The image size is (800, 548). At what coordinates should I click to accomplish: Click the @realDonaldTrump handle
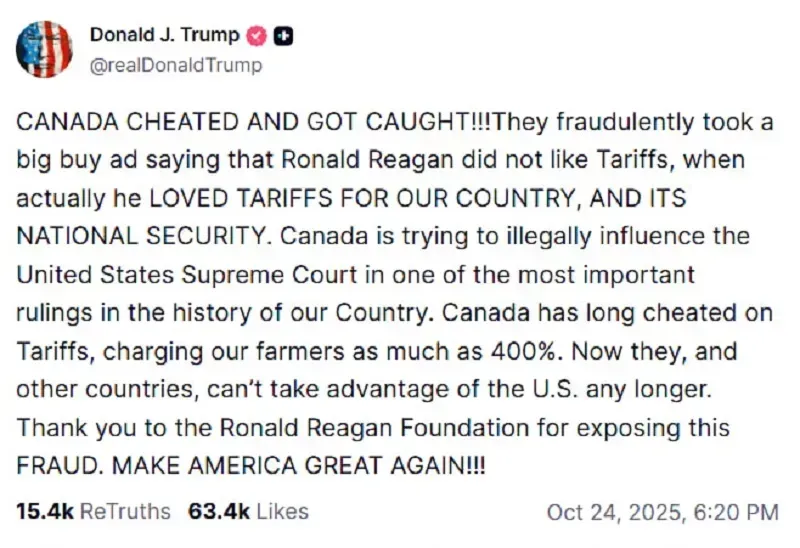[176, 65]
